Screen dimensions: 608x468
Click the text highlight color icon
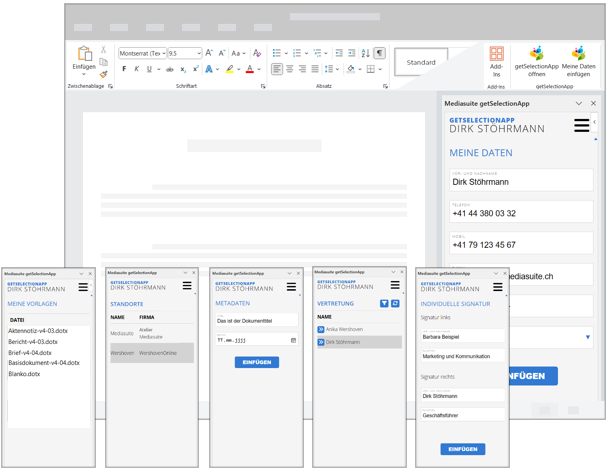click(230, 70)
